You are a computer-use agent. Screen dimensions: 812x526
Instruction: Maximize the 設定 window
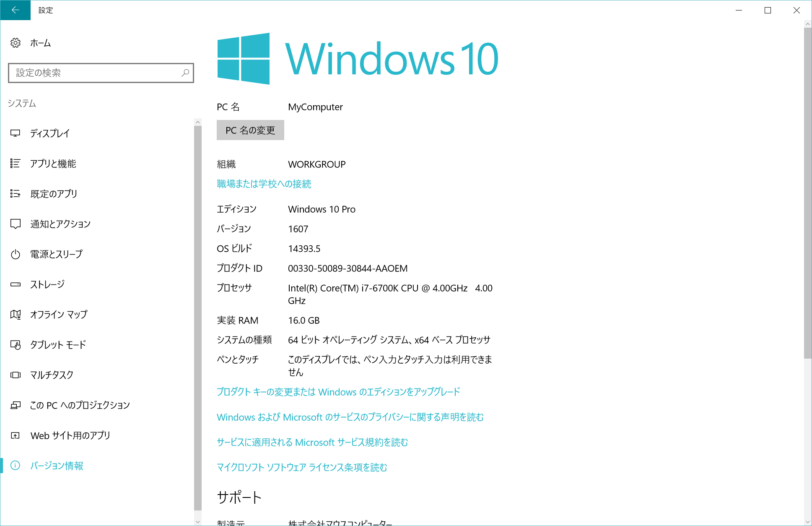(x=768, y=10)
